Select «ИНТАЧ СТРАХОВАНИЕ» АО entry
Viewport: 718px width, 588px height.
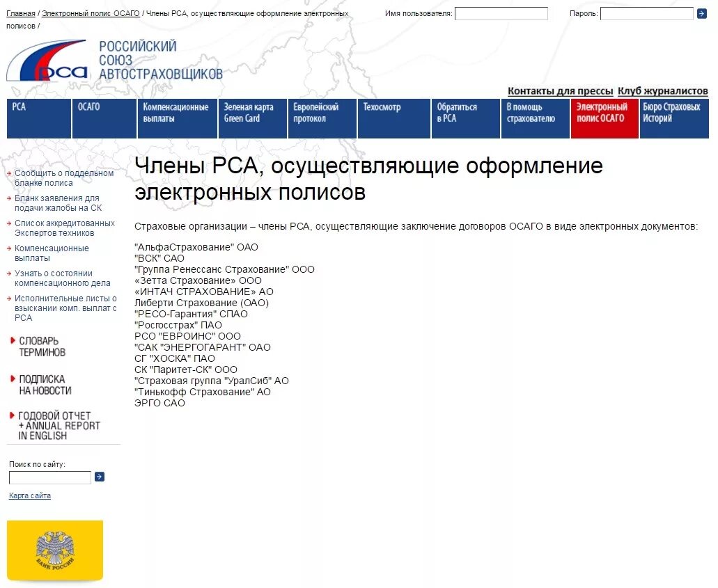204,292
